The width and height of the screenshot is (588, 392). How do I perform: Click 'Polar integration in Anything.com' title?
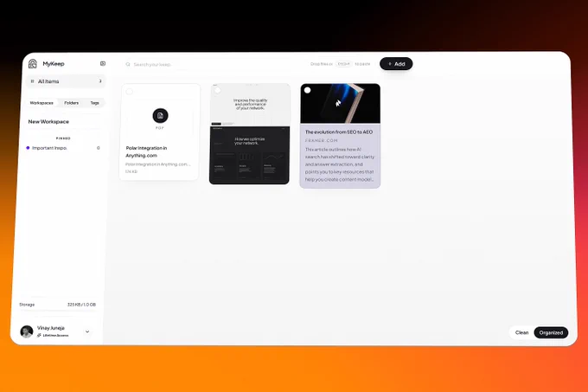coord(146,151)
